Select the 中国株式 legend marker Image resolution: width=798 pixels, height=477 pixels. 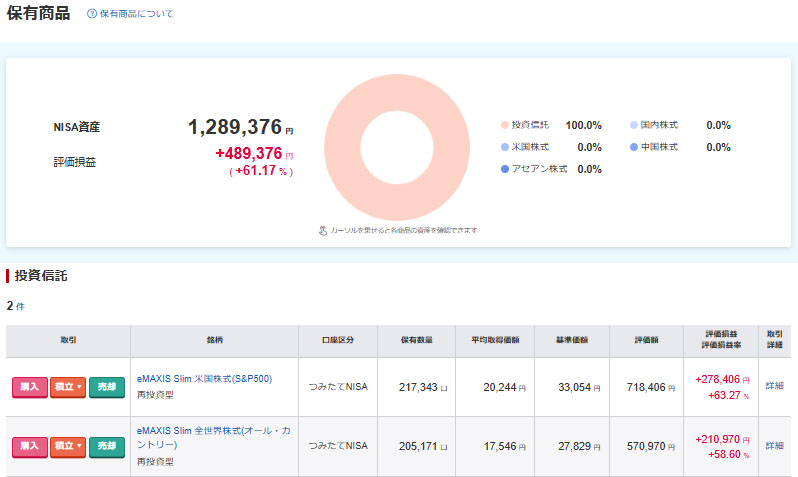(633, 147)
